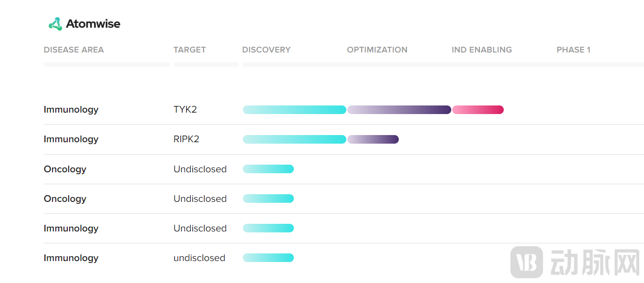The image size is (644, 283).
Task: Click the lowercase undisclosed target label
Action: [199, 258]
